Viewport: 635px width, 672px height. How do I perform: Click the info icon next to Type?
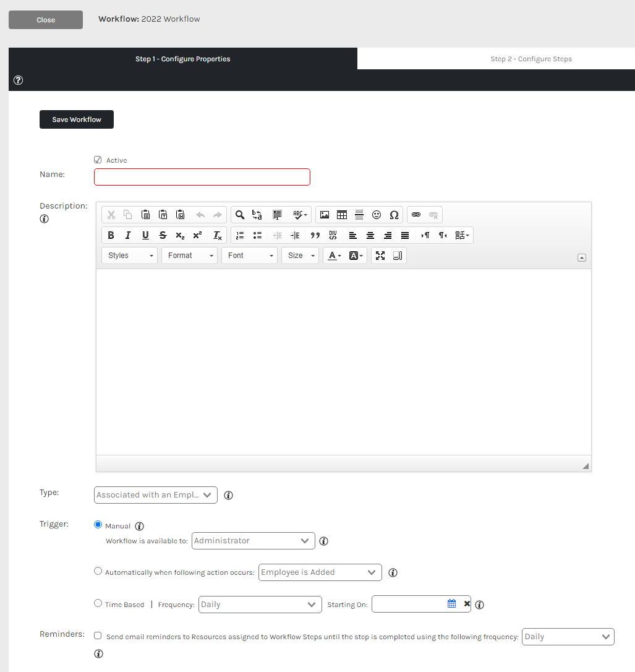point(229,496)
